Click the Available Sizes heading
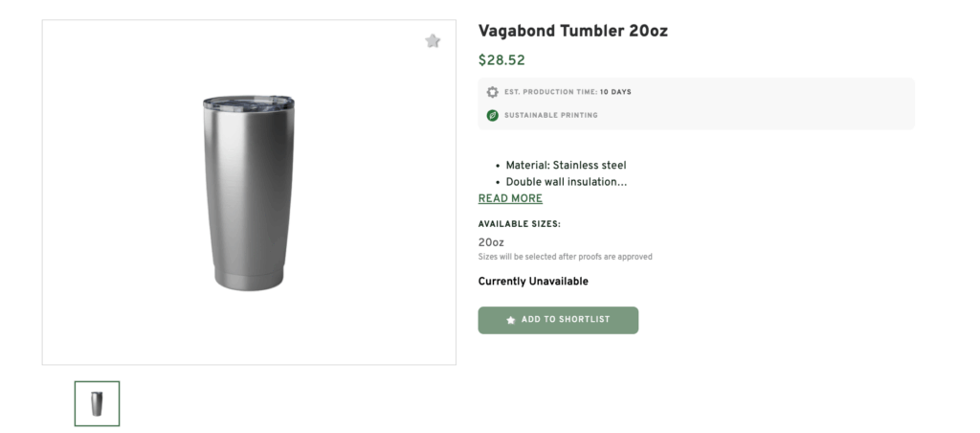The height and width of the screenshot is (433, 980). (519, 224)
